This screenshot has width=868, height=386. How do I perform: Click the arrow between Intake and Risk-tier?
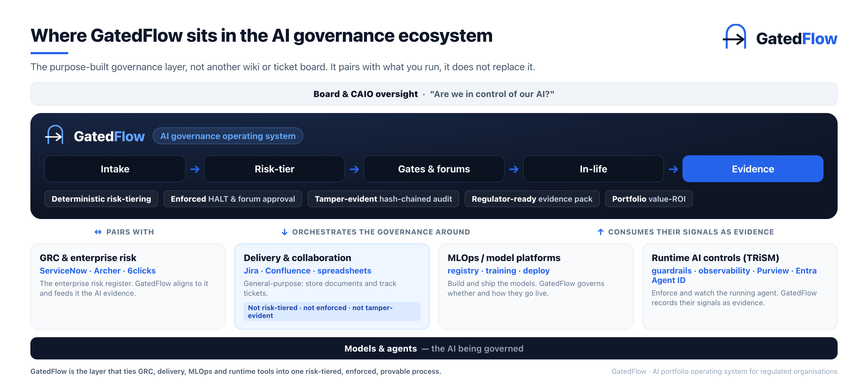(x=195, y=169)
